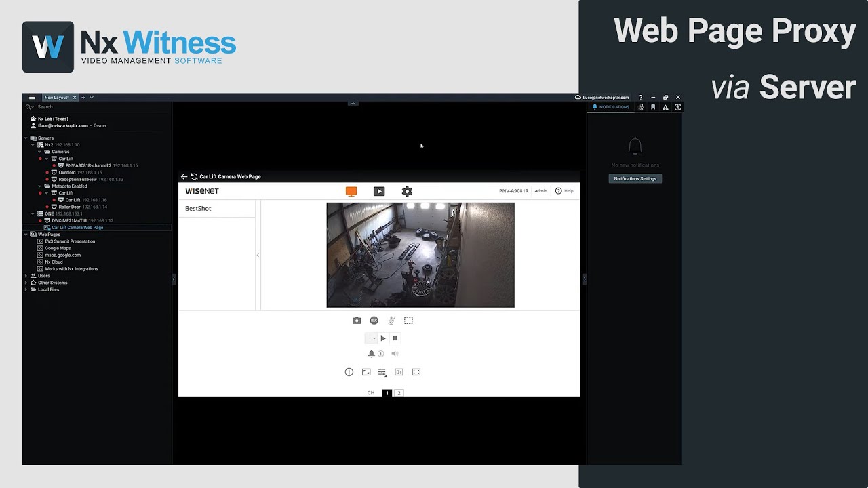Reload the Car Lift Camera Web Page
Viewport: 868px width, 488px height.
point(194,176)
